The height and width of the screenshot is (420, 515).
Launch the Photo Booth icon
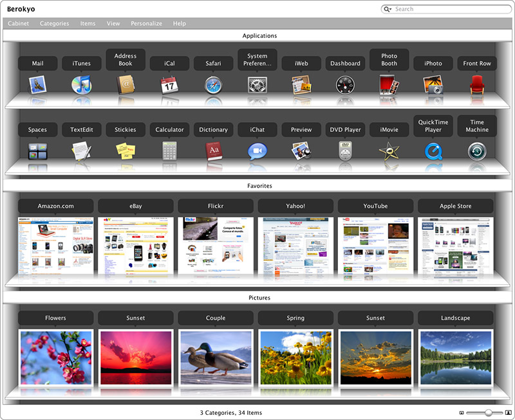[x=389, y=85]
